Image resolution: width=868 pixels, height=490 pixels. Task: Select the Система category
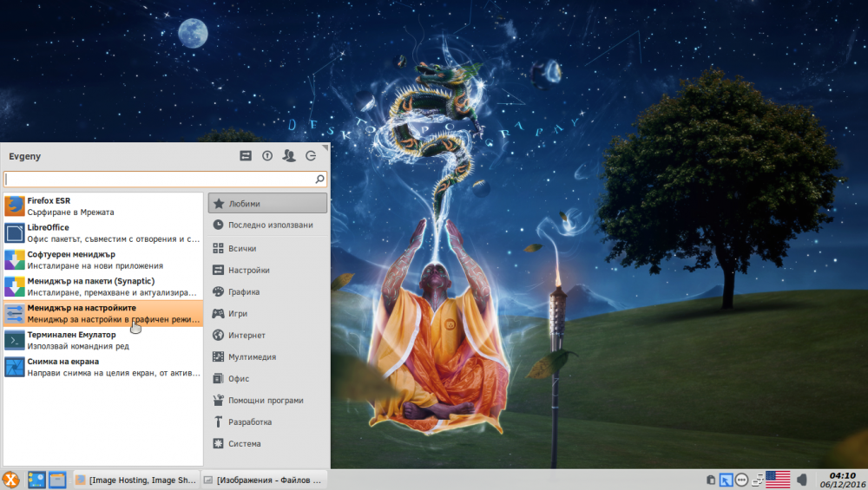[267, 443]
